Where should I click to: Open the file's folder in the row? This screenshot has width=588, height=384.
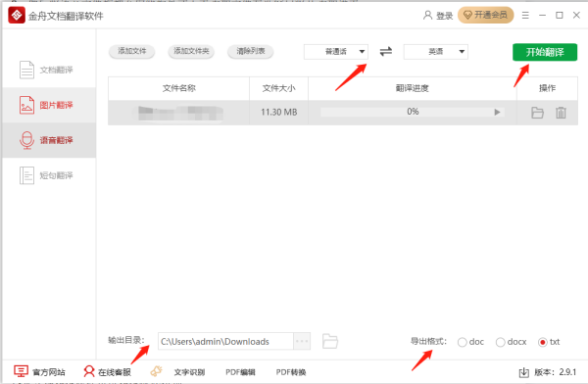coord(537,113)
